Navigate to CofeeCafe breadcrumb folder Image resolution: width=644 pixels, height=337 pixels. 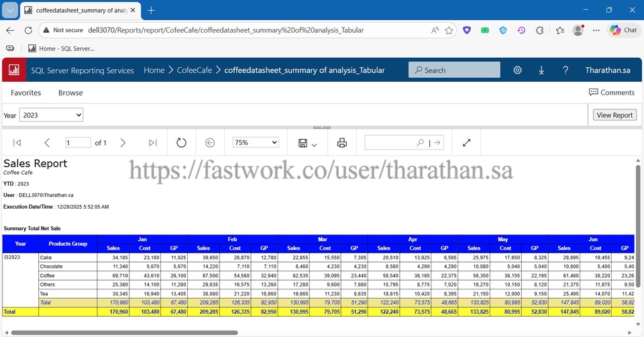tap(196, 70)
